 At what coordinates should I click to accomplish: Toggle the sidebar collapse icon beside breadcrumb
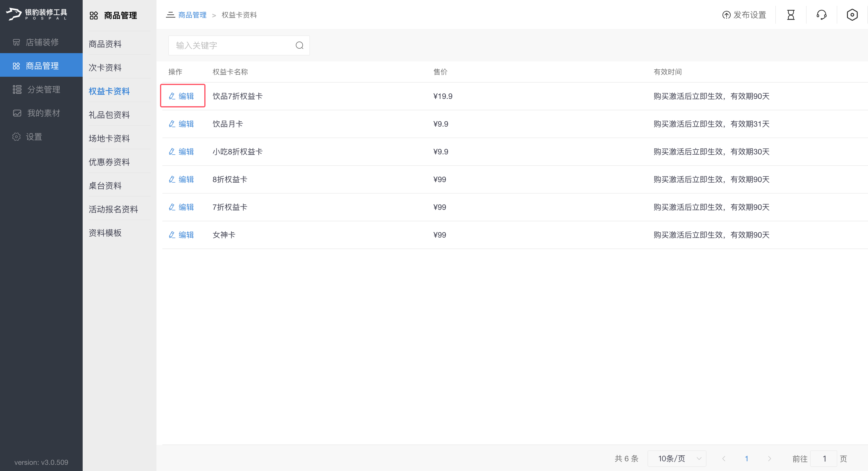[x=170, y=15]
